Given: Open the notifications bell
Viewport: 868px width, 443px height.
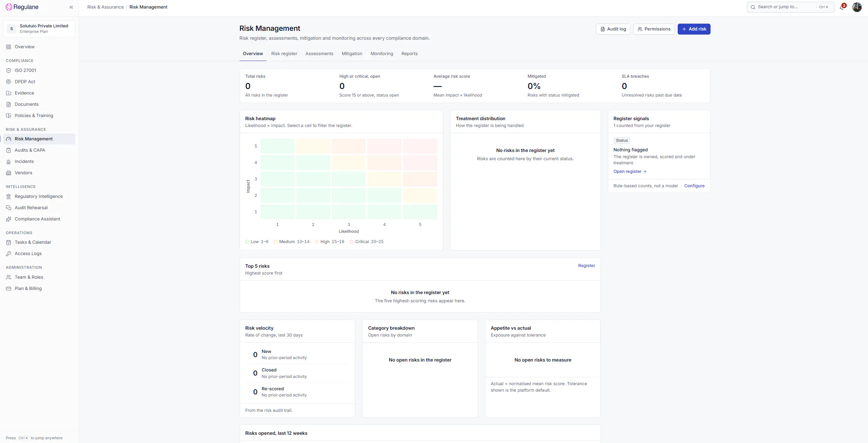Looking at the screenshot, I should point(842,7).
